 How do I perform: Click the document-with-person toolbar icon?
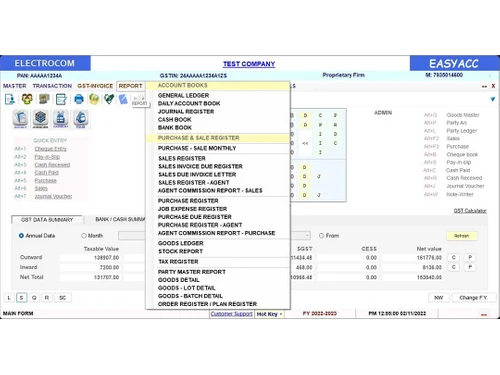click(10, 99)
